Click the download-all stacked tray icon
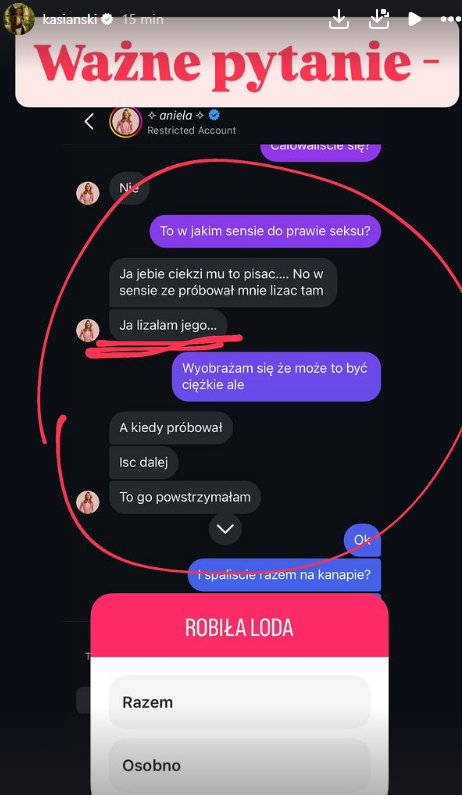The image size is (462, 795). coord(376,19)
